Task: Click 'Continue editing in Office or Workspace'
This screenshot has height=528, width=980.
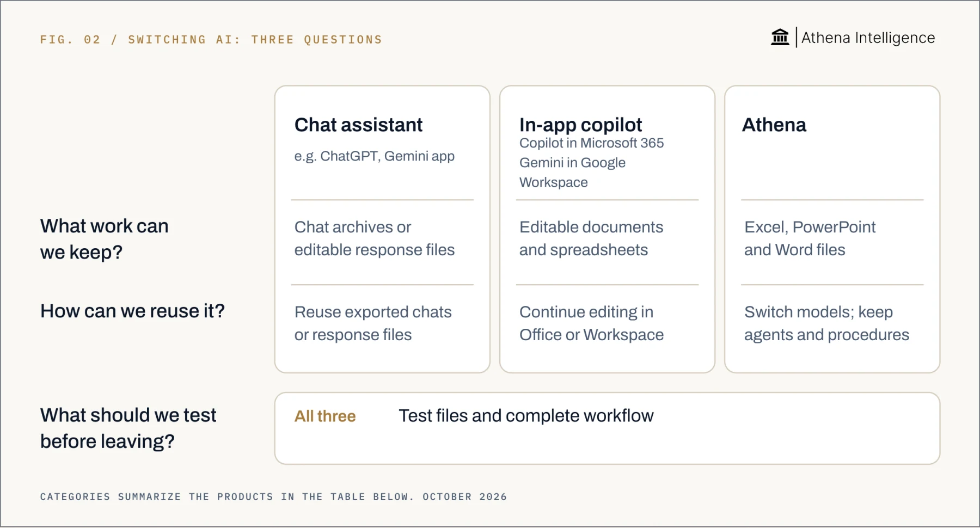Action: 591,323
